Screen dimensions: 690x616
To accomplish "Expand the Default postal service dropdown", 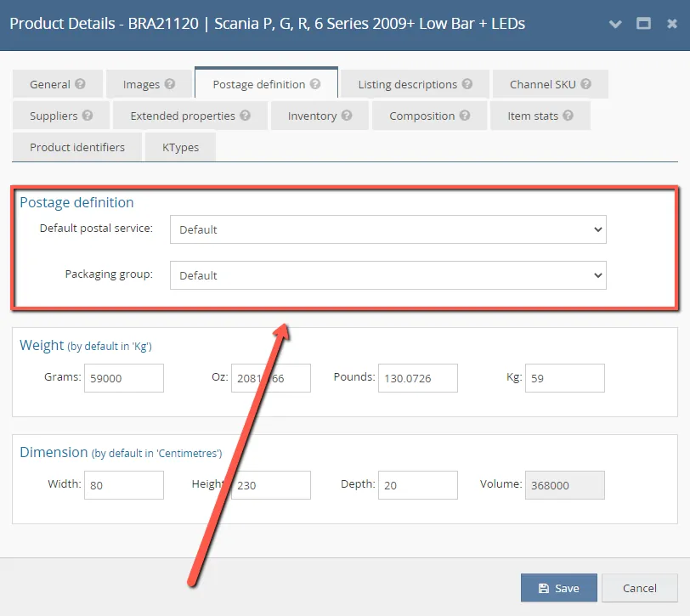I will pyautogui.click(x=388, y=229).
